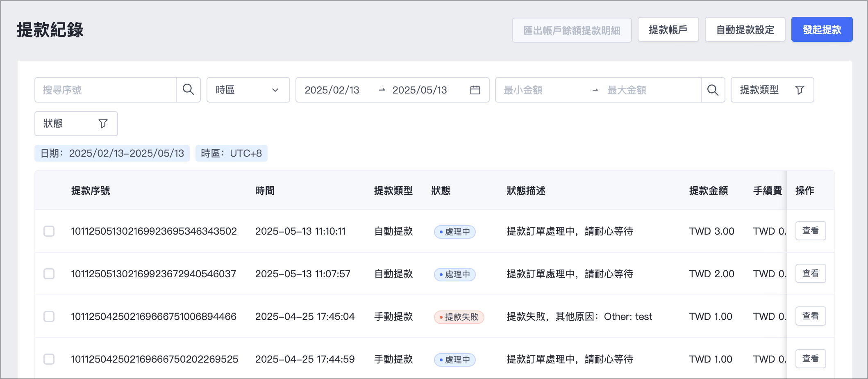View details of 17:44:59 withdrawal
This screenshot has height=379, width=868.
pyautogui.click(x=810, y=358)
